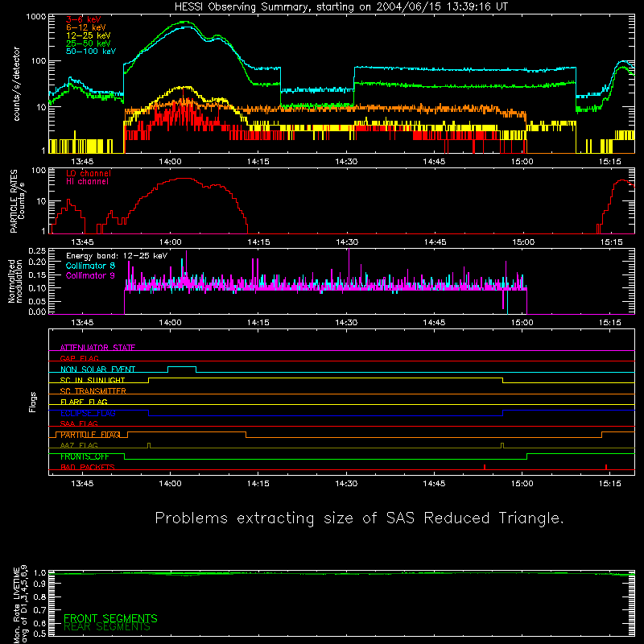Click the 0.9 value on livetime axis

click(39, 584)
